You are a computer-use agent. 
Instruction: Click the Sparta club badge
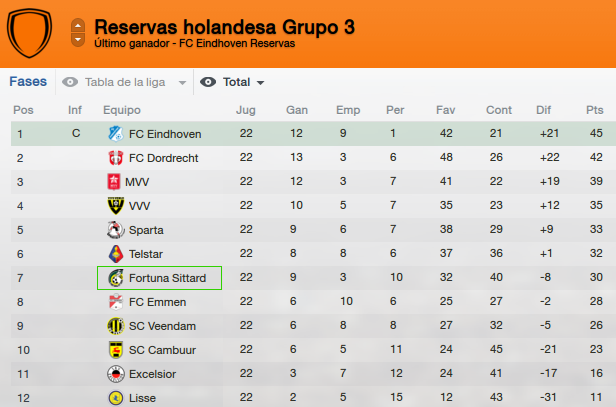tap(116, 230)
